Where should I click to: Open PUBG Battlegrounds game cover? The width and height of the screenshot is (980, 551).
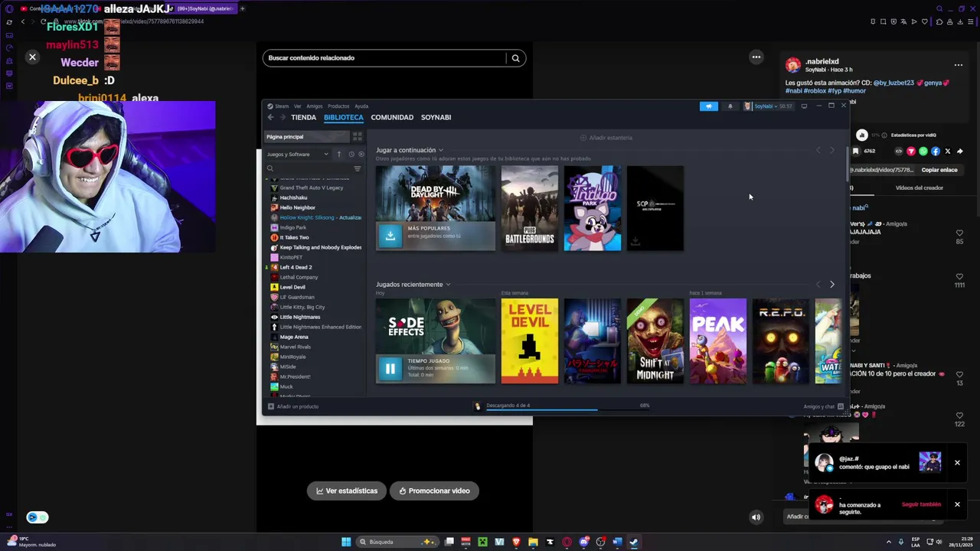click(530, 208)
